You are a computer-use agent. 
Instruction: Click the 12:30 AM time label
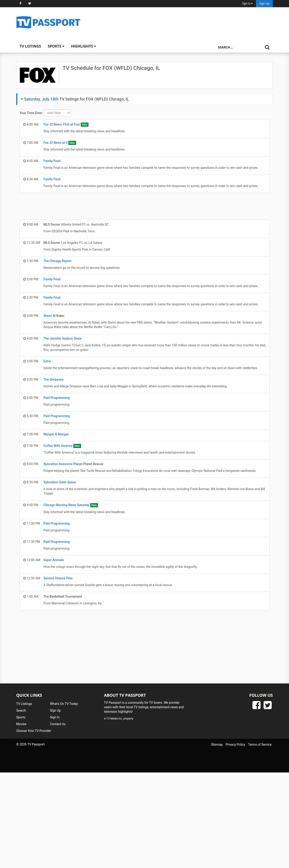tap(33, 578)
